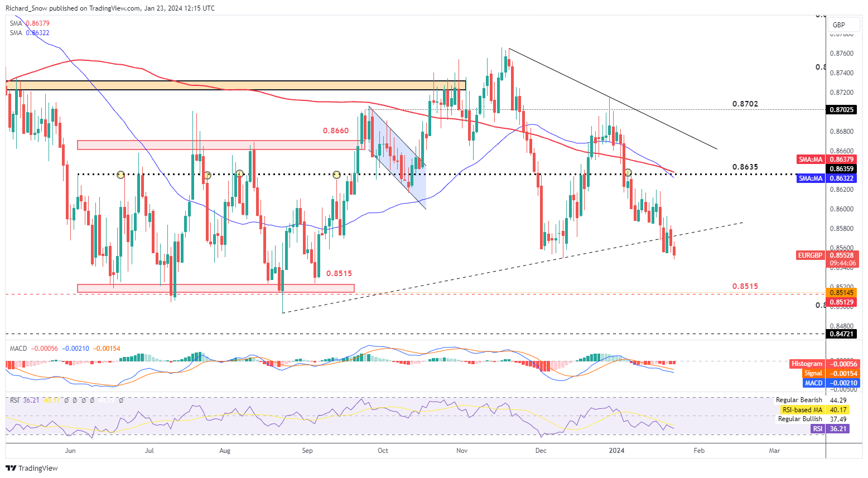This screenshot has width=868, height=478.
Task: Click the 0.8515 annotation near January
Action: [745, 287]
